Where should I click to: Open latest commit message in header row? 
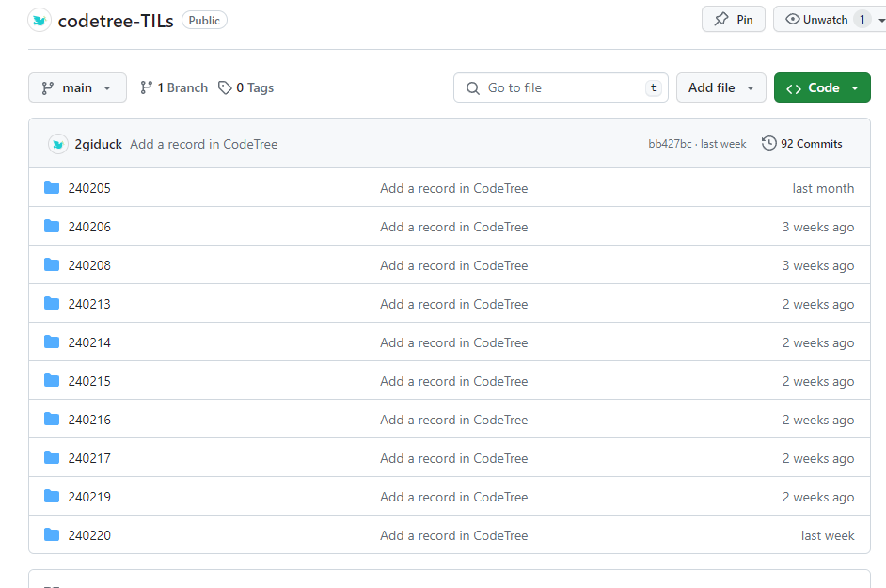point(204,144)
